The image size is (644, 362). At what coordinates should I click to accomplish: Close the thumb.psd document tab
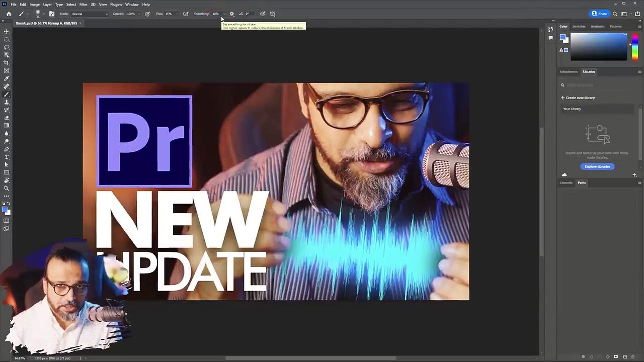[80, 23]
